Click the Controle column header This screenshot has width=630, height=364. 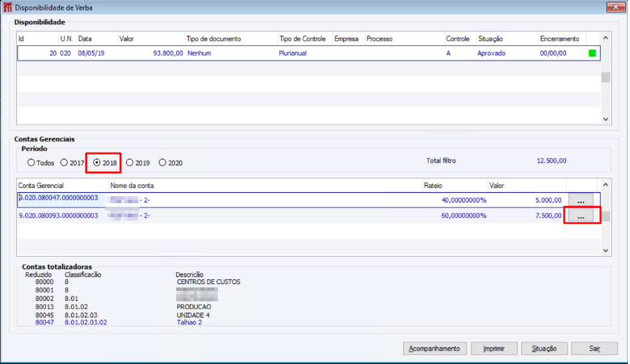click(x=460, y=39)
